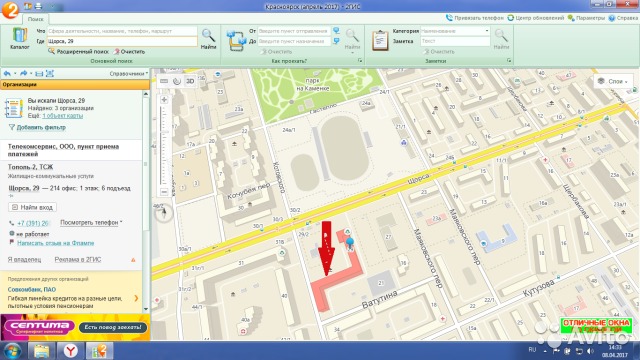The width and height of the screenshot is (640, 360).
Task: Click the compass rotation control on the map
Action: point(164,212)
